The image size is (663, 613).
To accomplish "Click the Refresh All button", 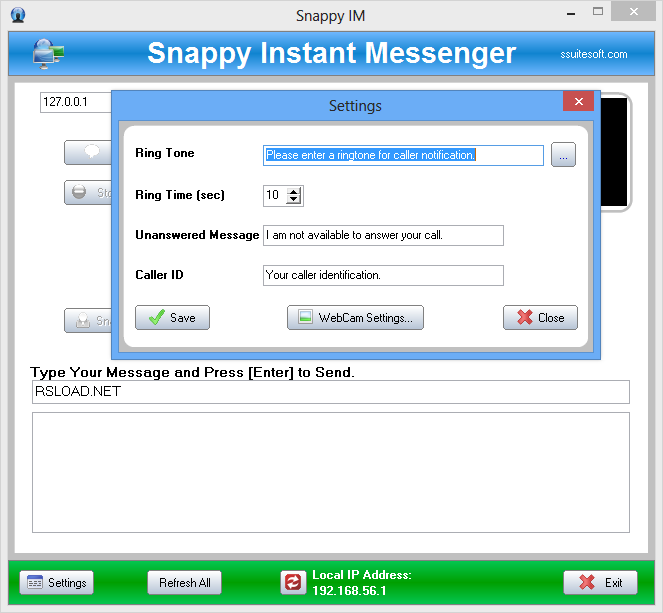I will click(x=184, y=583).
